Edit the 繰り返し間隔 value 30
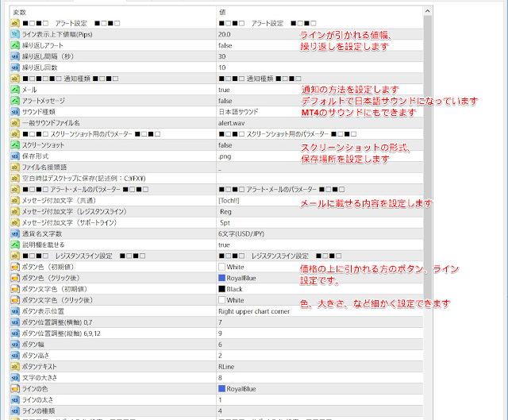The width and height of the screenshot is (508, 420). [222, 56]
